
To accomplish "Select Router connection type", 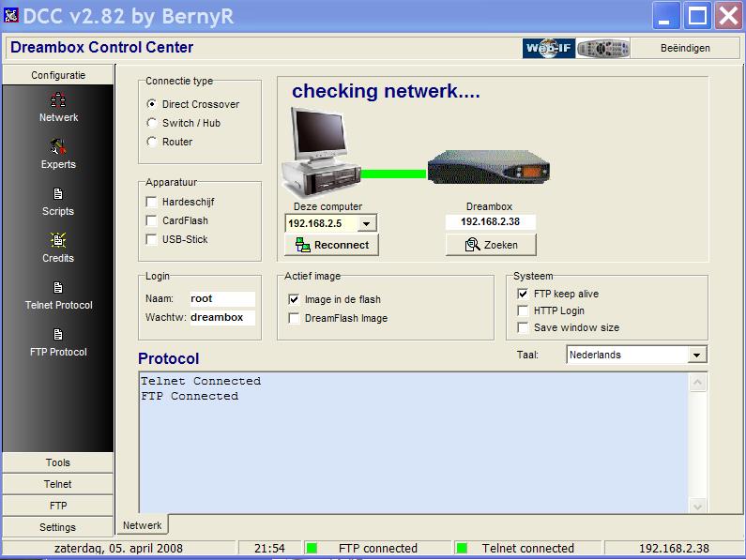I will coord(152,142).
